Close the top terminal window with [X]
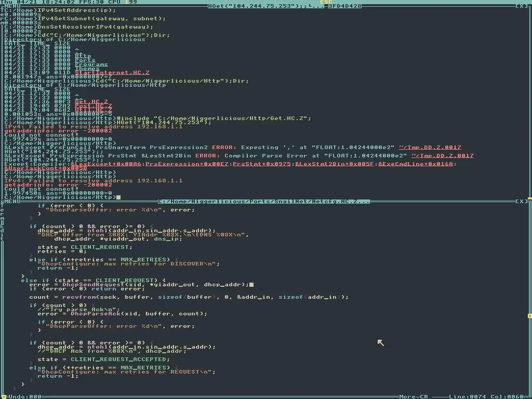Screen dimensions: 532x399 coord(522,6)
